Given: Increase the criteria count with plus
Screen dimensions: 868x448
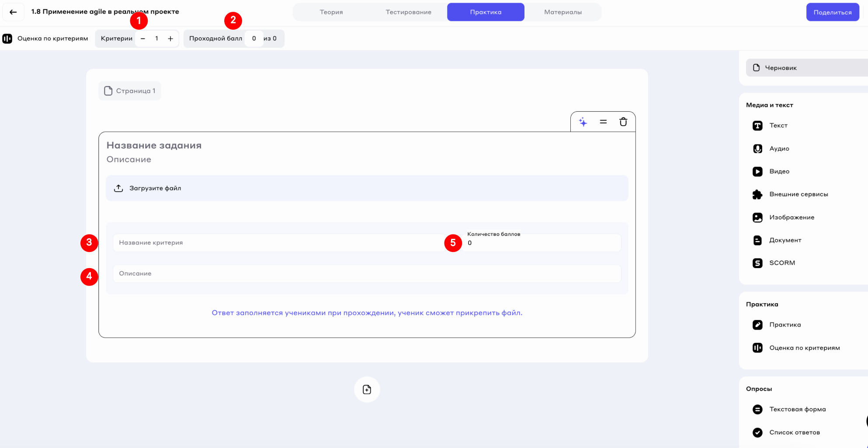Looking at the screenshot, I should pos(170,39).
